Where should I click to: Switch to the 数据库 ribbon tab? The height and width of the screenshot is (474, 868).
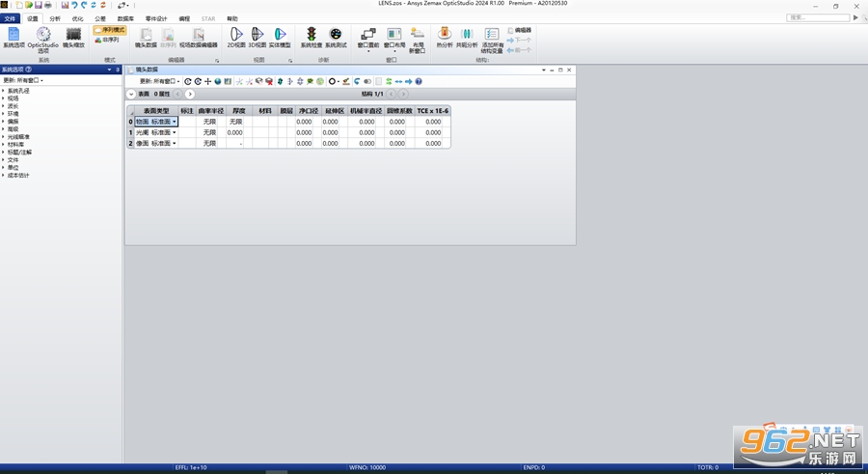125,18
